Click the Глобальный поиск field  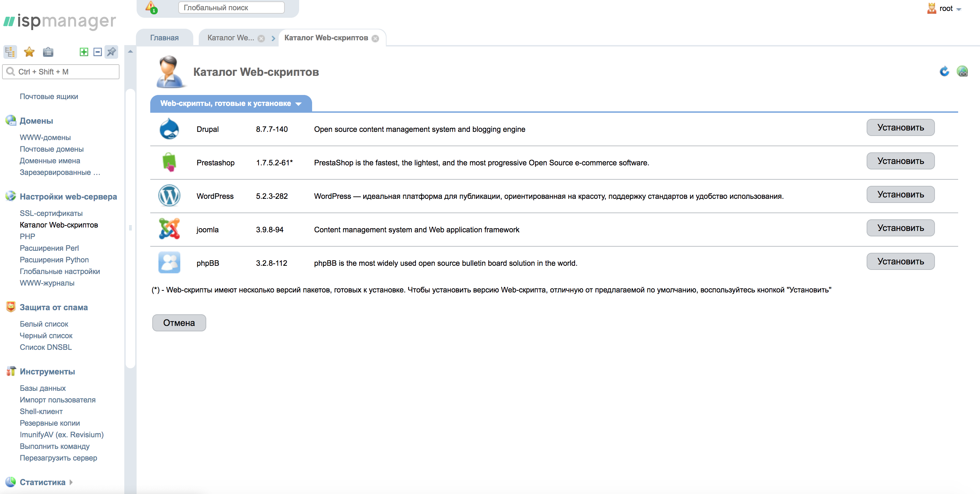point(231,8)
